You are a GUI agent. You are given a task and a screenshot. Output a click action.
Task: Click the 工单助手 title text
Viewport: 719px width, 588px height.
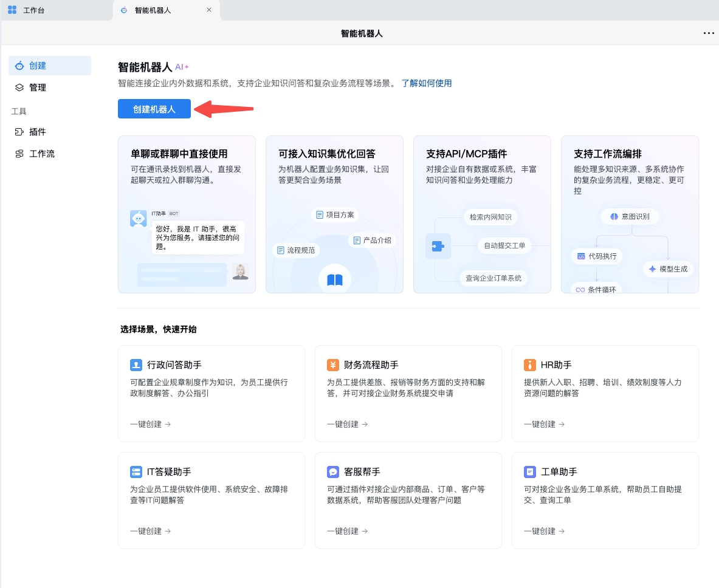pyautogui.click(x=559, y=471)
